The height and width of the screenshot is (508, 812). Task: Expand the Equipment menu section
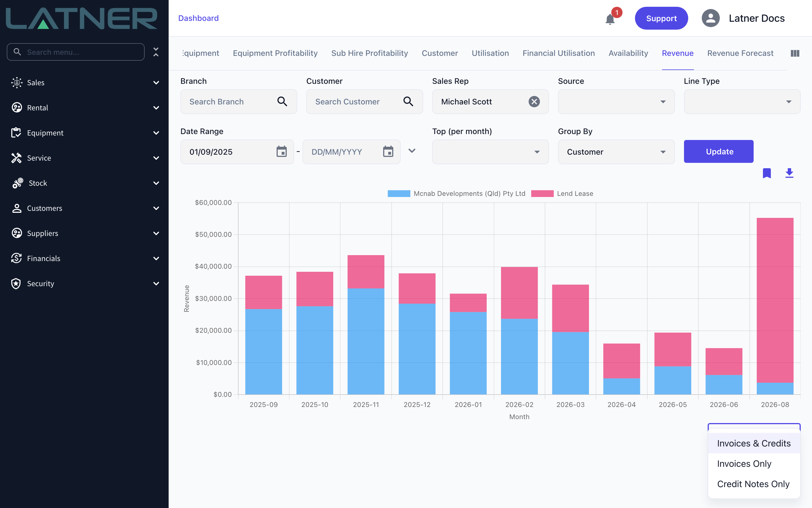click(156, 133)
